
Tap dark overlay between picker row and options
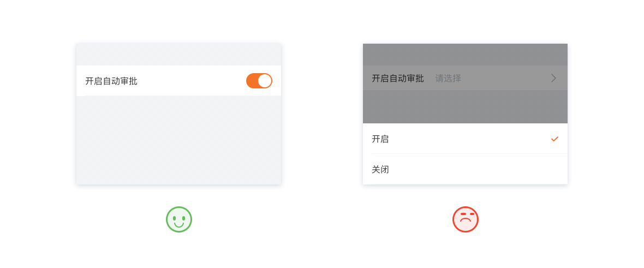pos(465,106)
